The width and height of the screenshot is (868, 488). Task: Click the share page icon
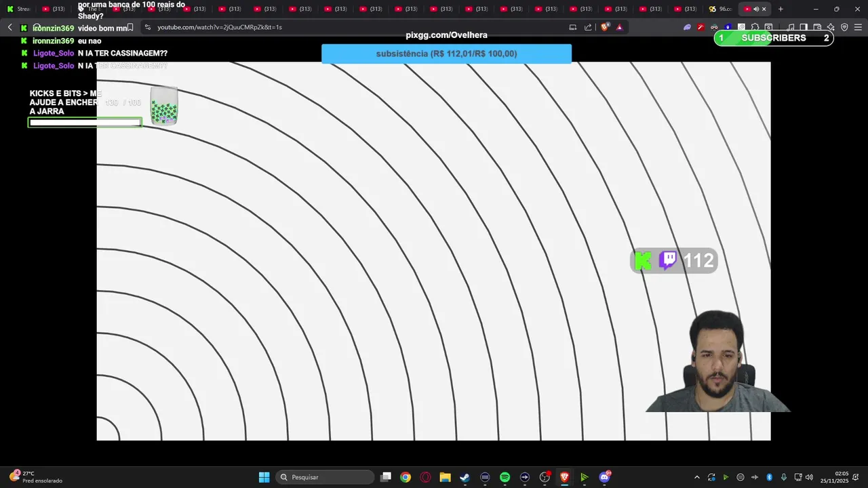click(x=588, y=27)
